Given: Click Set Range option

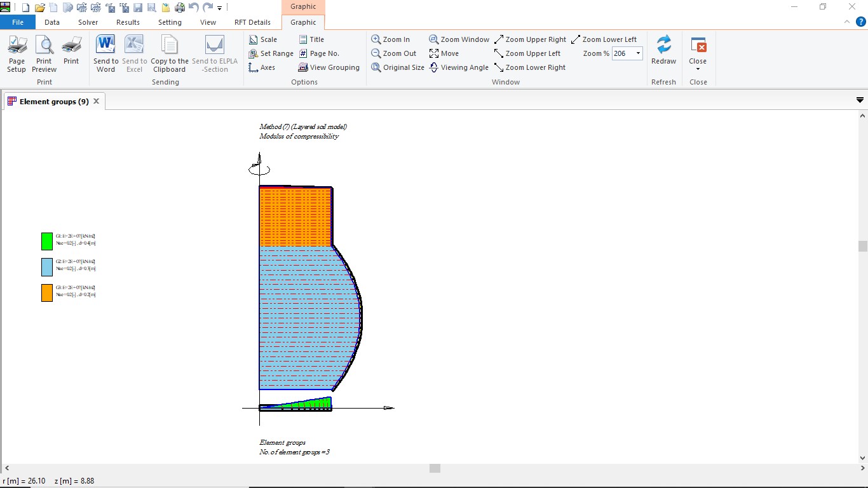Looking at the screenshot, I should (271, 53).
